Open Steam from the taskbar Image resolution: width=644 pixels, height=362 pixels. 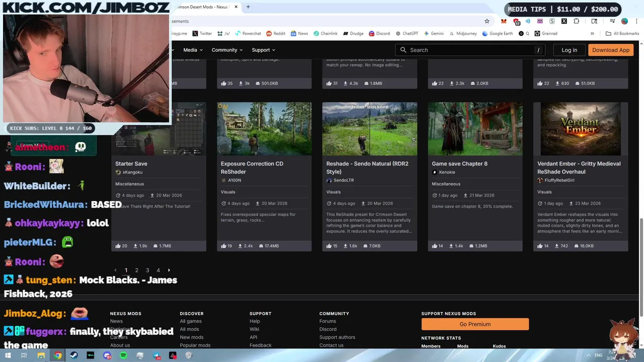74,355
